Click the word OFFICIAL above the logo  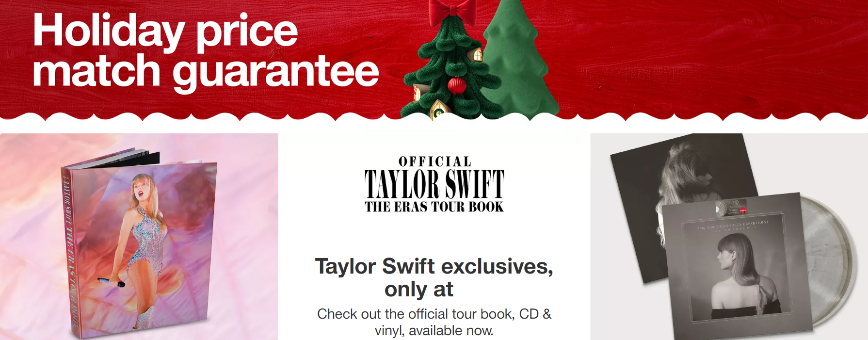(435, 162)
